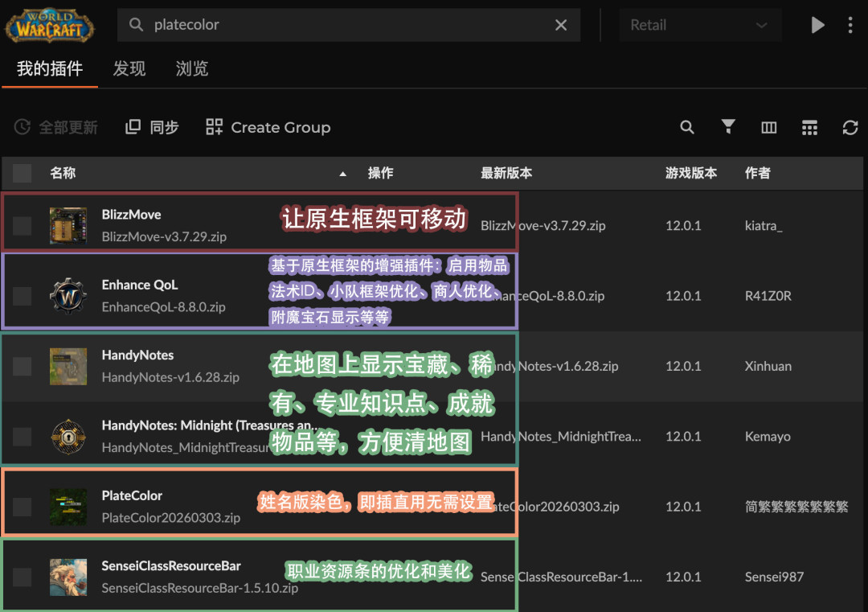868x612 pixels.
Task: Click latest version BlizzMove-v3.7.29.zip cell
Action: pyautogui.click(x=543, y=226)
